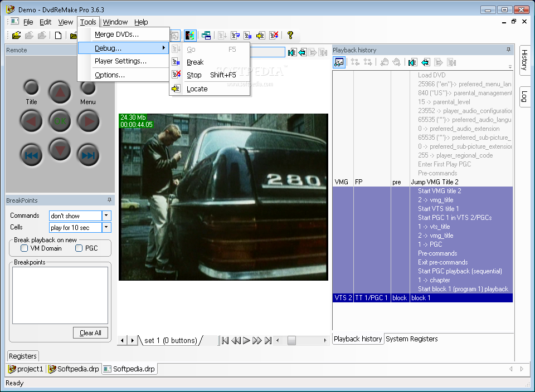
Task: Switch to the System Registers tab
Action: 411,339
